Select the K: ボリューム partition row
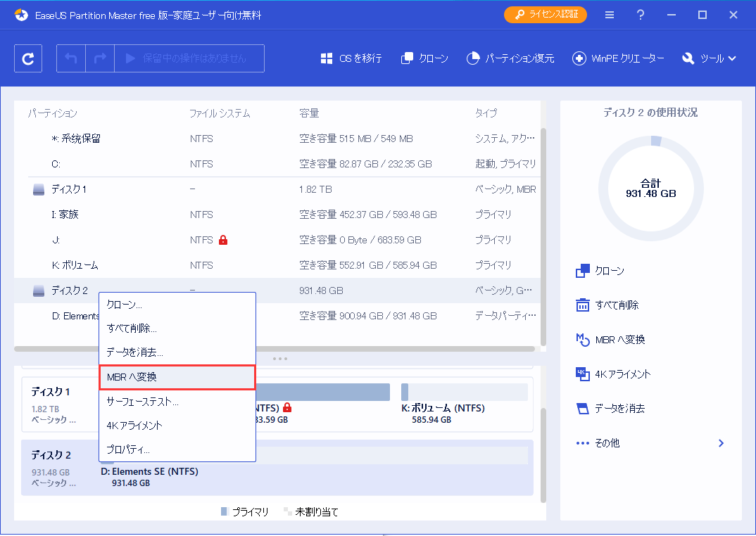The height and width of the screenshot is (536, 756). click(x=277, y=265)
